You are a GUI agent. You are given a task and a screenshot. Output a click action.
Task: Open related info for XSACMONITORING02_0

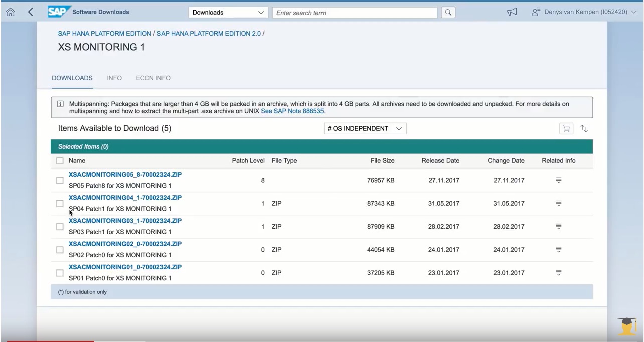(559, 249)
